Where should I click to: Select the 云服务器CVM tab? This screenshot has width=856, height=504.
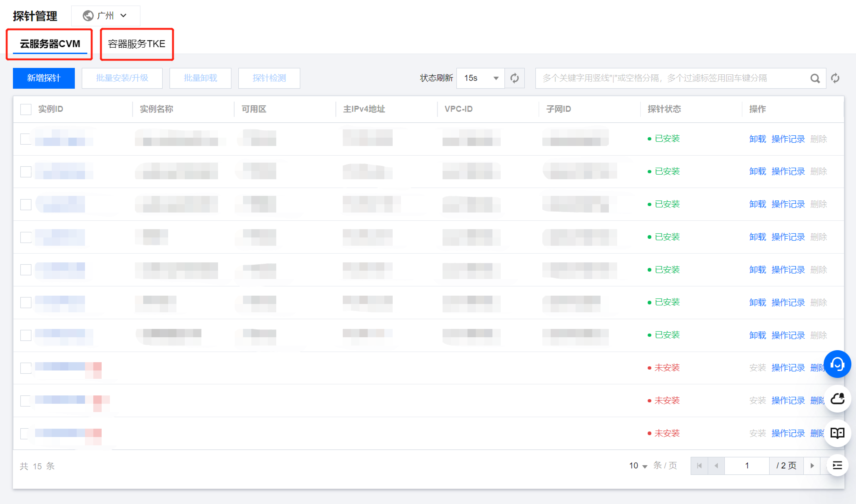pyautogui.click(x=50, y=44)
